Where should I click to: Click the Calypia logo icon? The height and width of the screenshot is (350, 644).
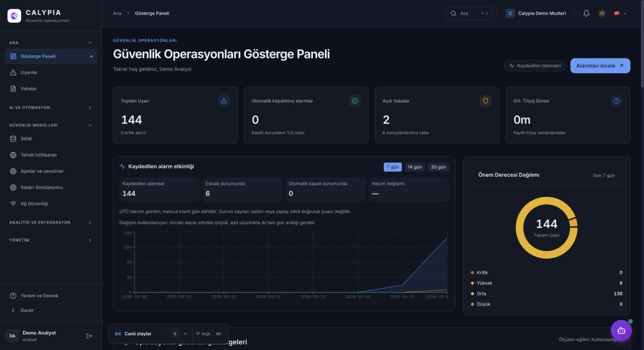[x=14, y=16]
